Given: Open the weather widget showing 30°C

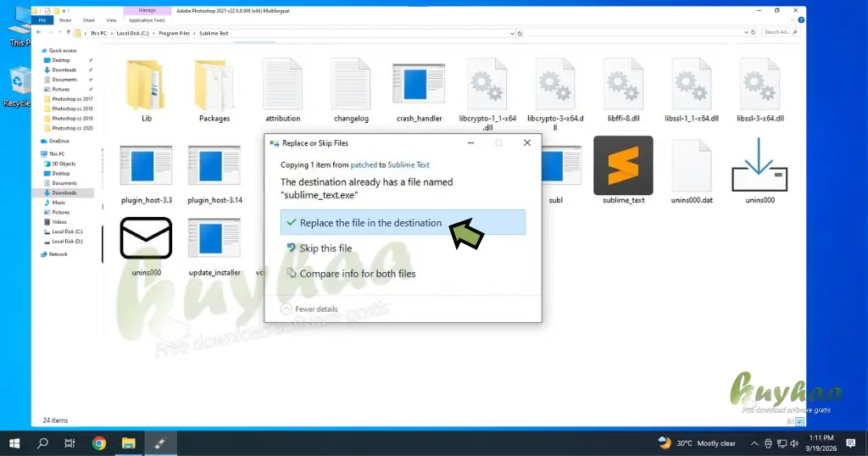Looking at the screenshot, I should click(697, 443).
